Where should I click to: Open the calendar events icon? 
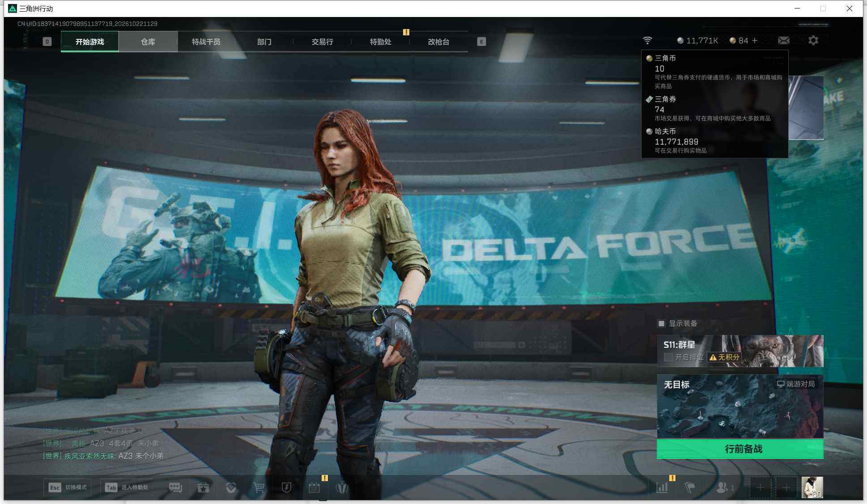pyautogui.click(x=314, y=487)
